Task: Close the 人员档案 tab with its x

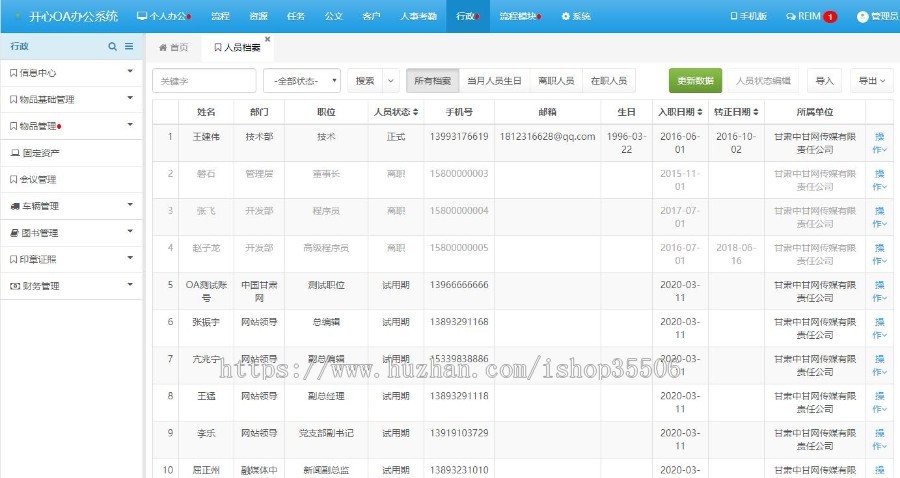Action: point(267,39)
